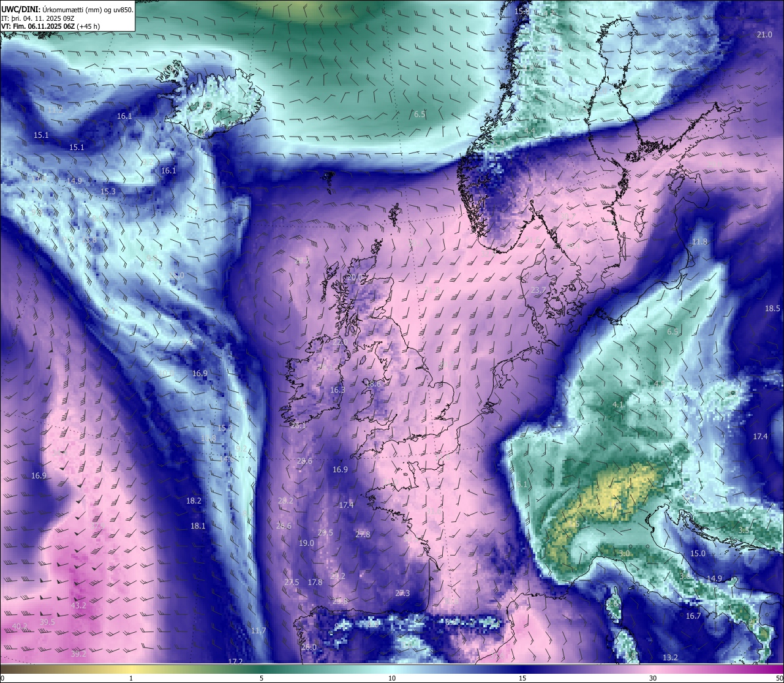Click the color scale tick labeled 30

pos(653,678)
